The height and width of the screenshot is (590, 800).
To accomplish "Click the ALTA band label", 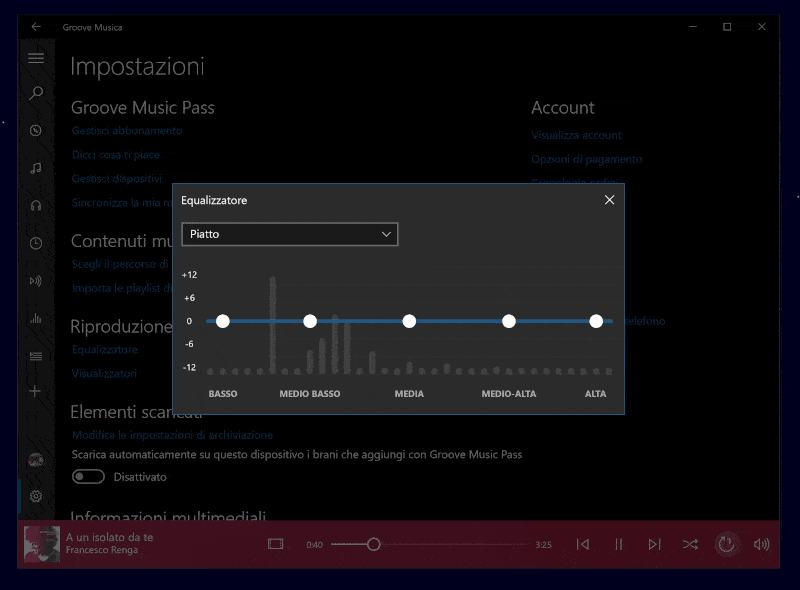I will click(595, 394).
